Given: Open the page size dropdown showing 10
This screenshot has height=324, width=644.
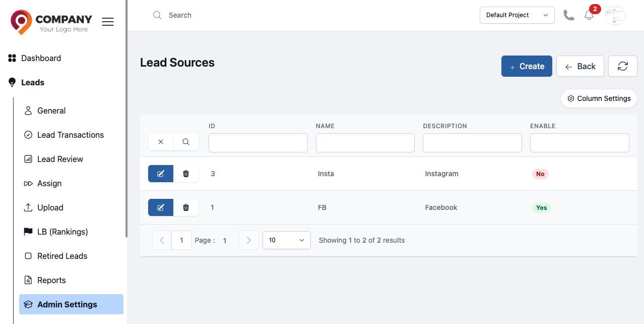Looking at the screenshot, I should (x=287, y=240).
